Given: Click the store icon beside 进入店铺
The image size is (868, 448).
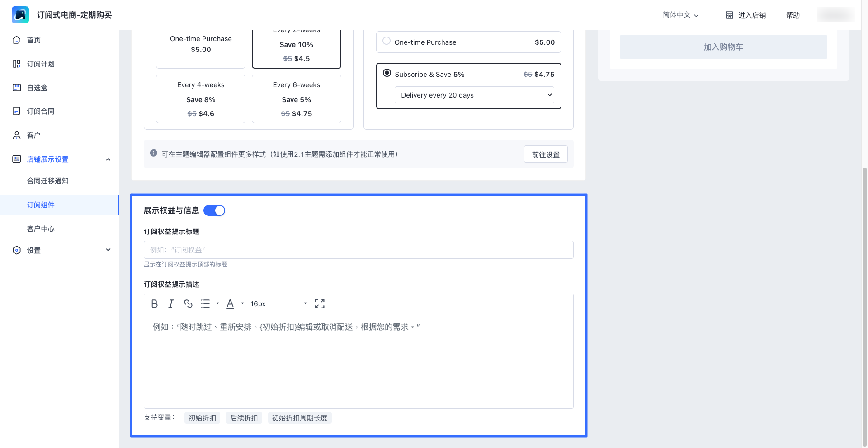Looking at the screenshot, I should [730, 15].
